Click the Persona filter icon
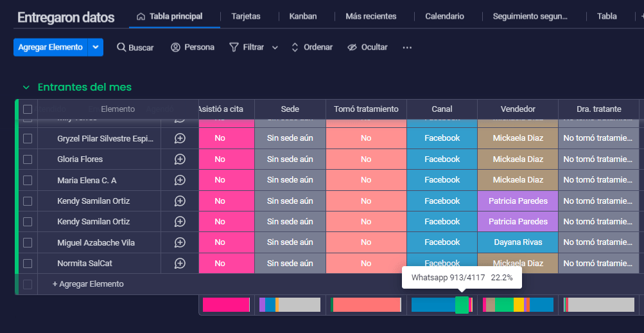Screen dimensions: 644x333 176,48
